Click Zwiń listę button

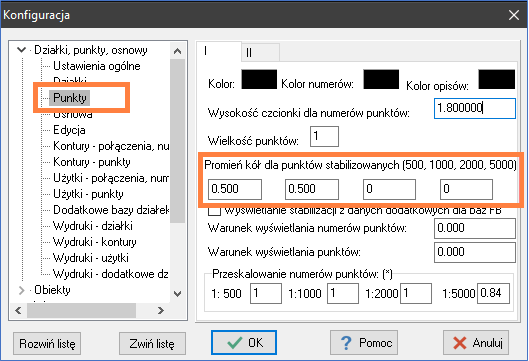tap(152, 343)
